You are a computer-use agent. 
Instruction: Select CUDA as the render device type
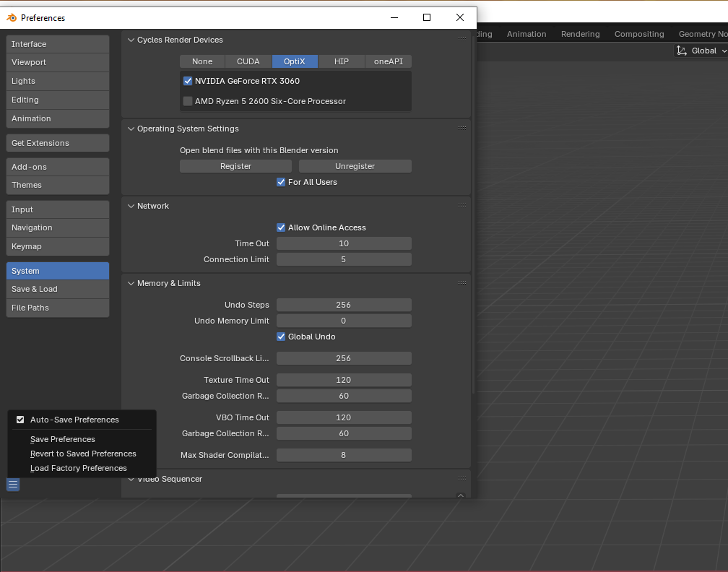point(248,61)
